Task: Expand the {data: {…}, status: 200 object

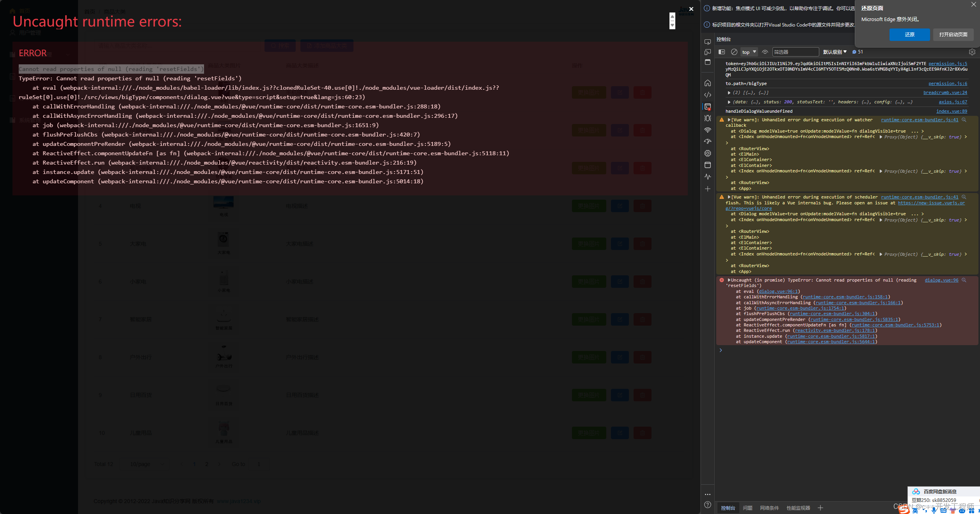Action: 729,102
